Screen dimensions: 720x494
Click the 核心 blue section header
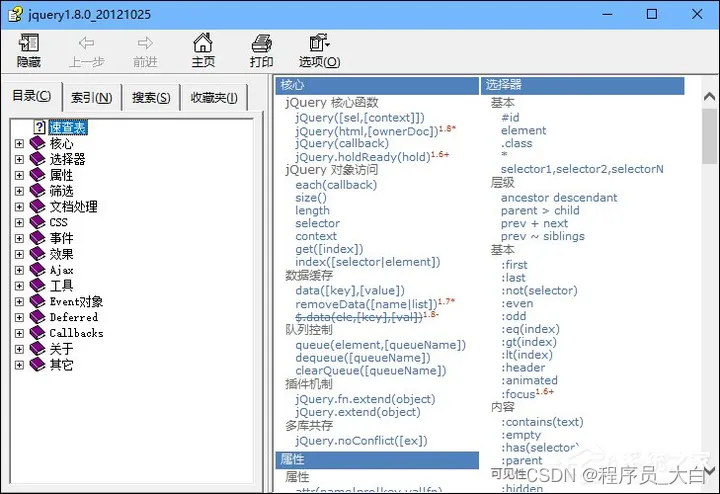[377, 85]
